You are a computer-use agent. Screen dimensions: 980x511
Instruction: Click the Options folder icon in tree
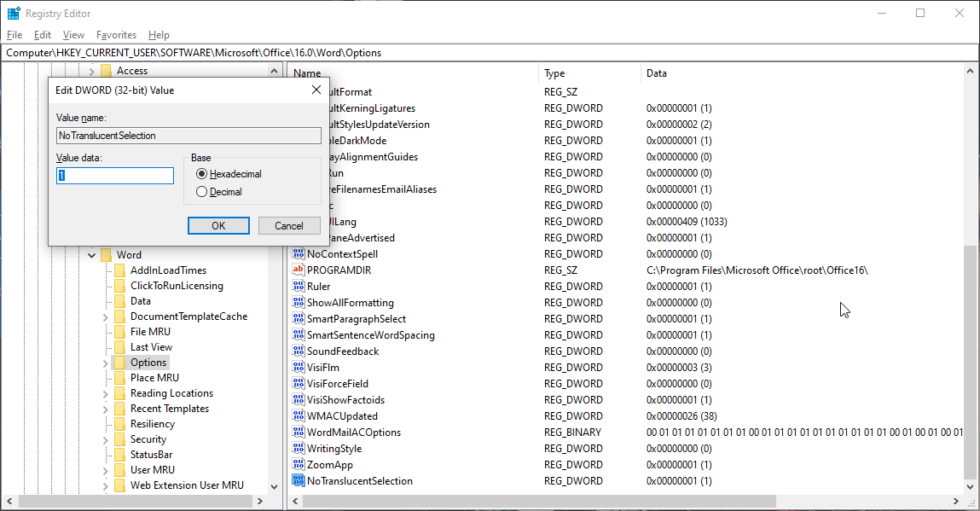coord(120,363)
